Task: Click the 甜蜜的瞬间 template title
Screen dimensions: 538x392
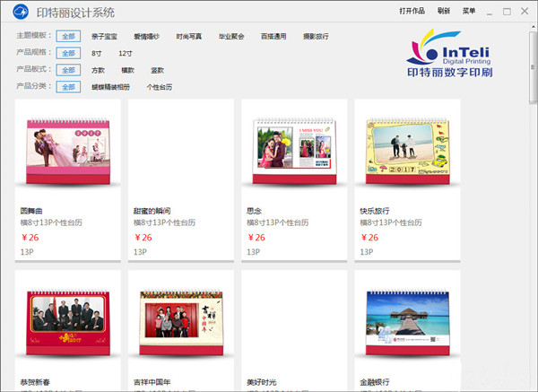Action: [152, 211]
